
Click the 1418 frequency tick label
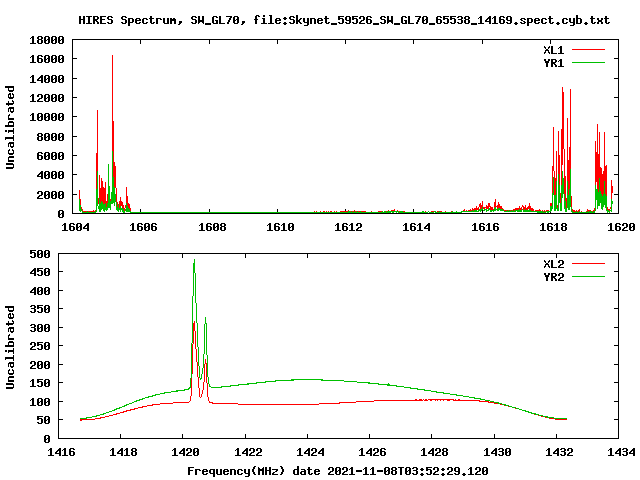coord(123,452)
